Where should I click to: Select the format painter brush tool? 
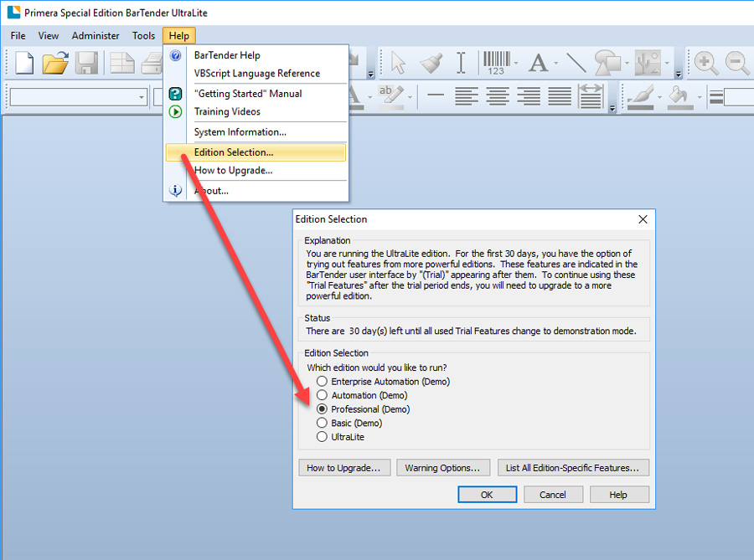tap(431, 63)
